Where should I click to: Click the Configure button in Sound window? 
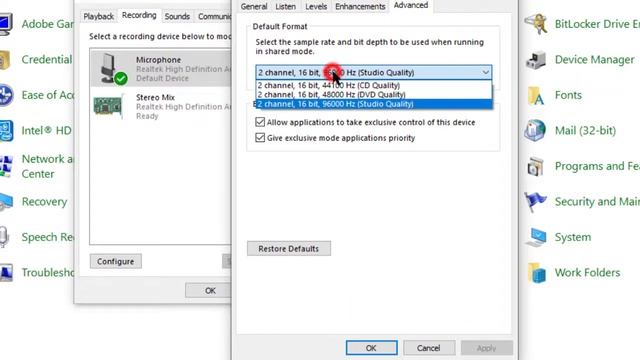coord(116,261)
